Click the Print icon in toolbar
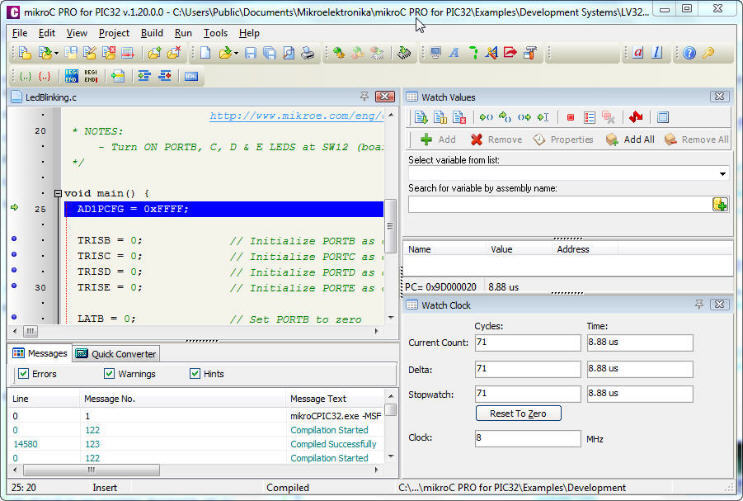This screenshot has width=743, height=501. [308, 53]
